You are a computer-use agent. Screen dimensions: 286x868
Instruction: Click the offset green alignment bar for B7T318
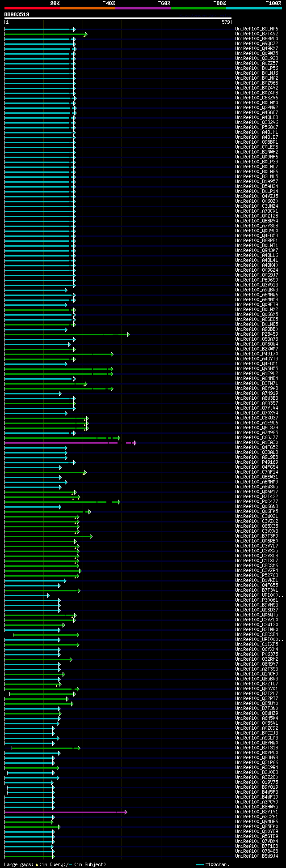tap(46, 748)
